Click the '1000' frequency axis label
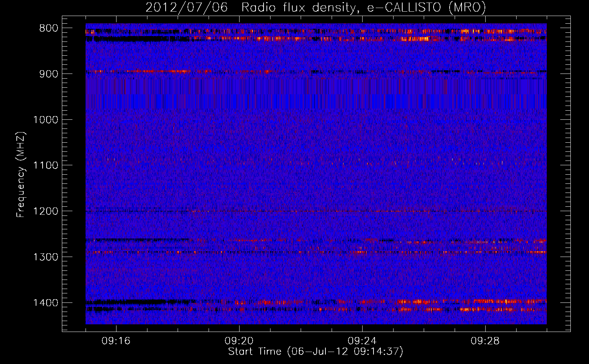 coord(46,120)
